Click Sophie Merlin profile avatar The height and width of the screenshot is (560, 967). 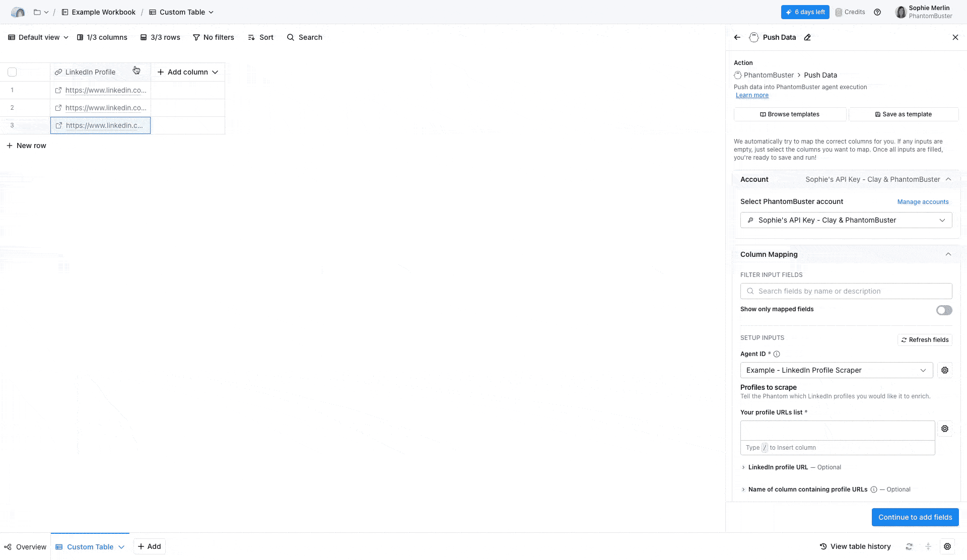(901, 12)
